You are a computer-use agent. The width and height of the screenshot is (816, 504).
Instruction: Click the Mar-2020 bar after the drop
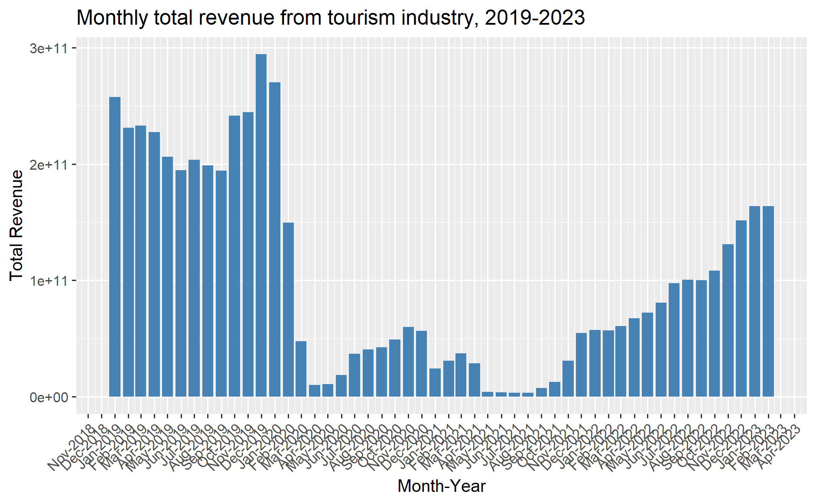click(x=301, y=369)
